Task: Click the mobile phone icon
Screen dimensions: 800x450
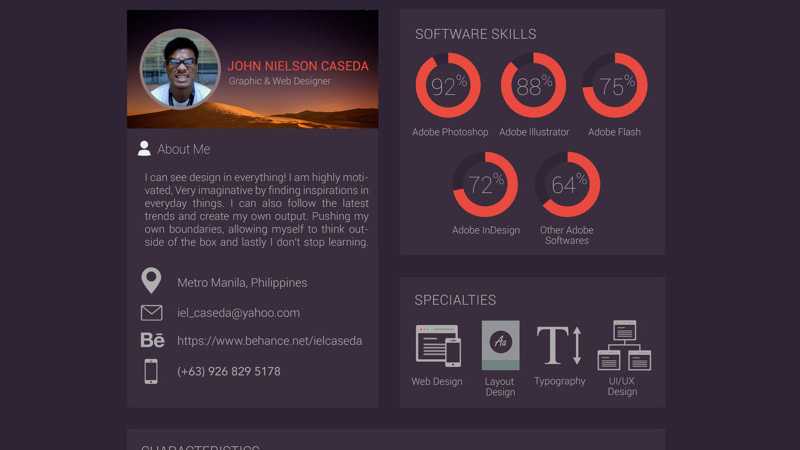Action: click(x=151, y=371)
